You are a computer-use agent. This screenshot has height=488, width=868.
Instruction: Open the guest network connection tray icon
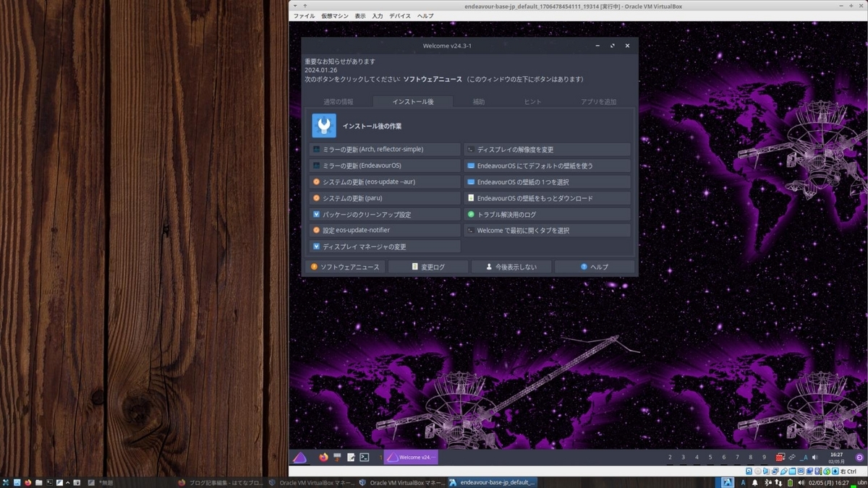792,457
